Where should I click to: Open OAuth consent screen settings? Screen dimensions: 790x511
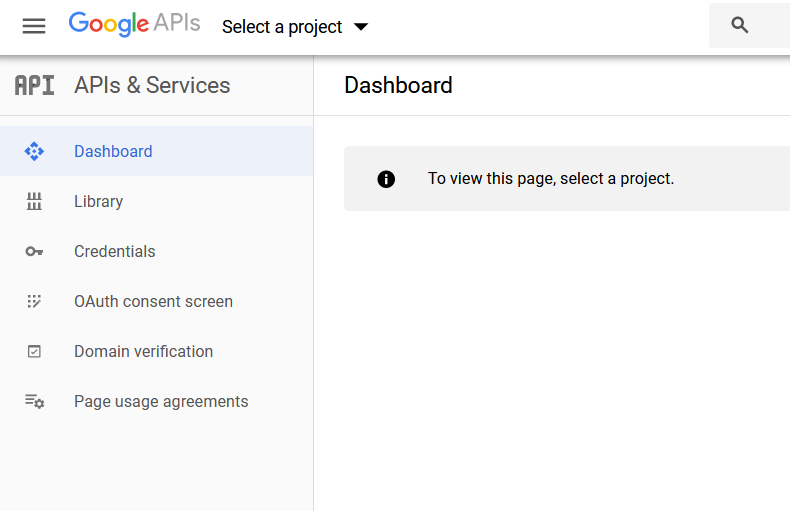[x=156, y=301]
